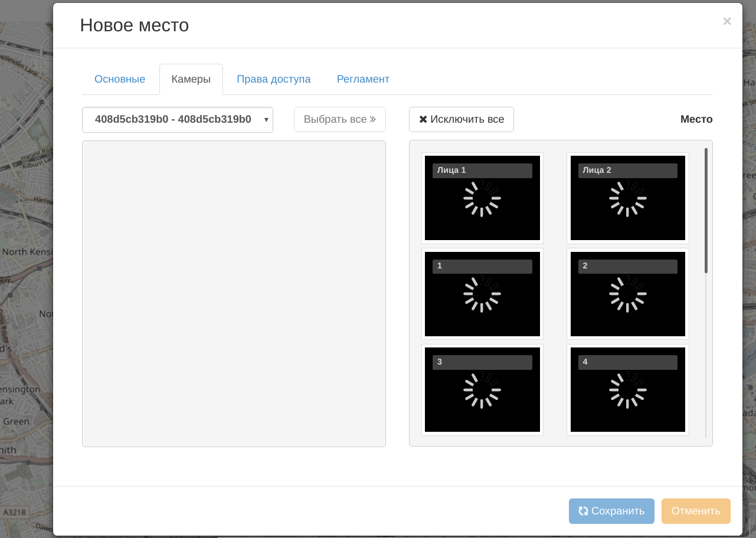Select camera thumbnail labeled 1
This screenshot has height=538, width=756.
point(482,294)
